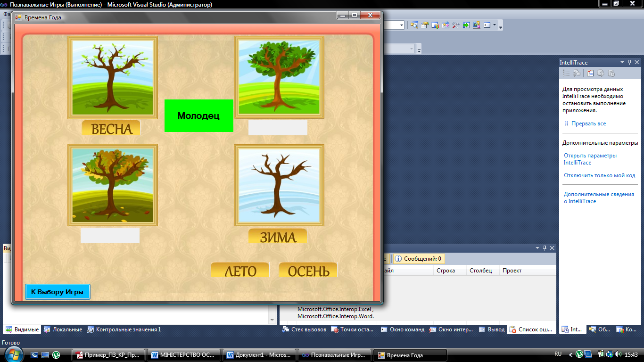This screenshot has height=362, width=644.
Task: Switch to the Окно команд tab
Action: pyautogui.click(x=402, y=329)
